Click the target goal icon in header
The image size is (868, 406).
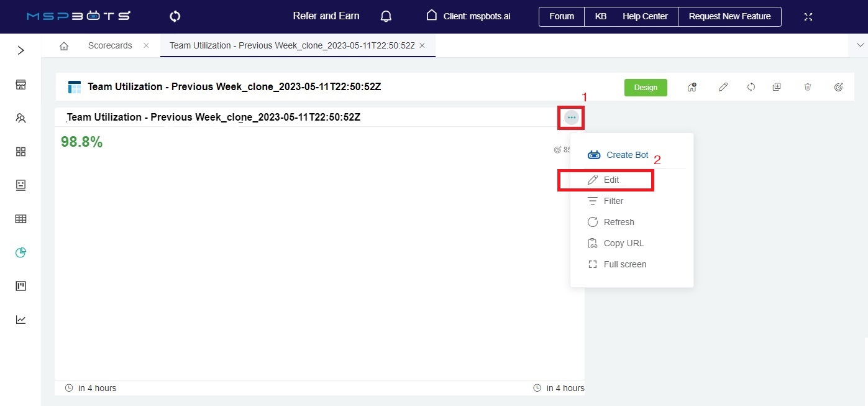(838, 88)
